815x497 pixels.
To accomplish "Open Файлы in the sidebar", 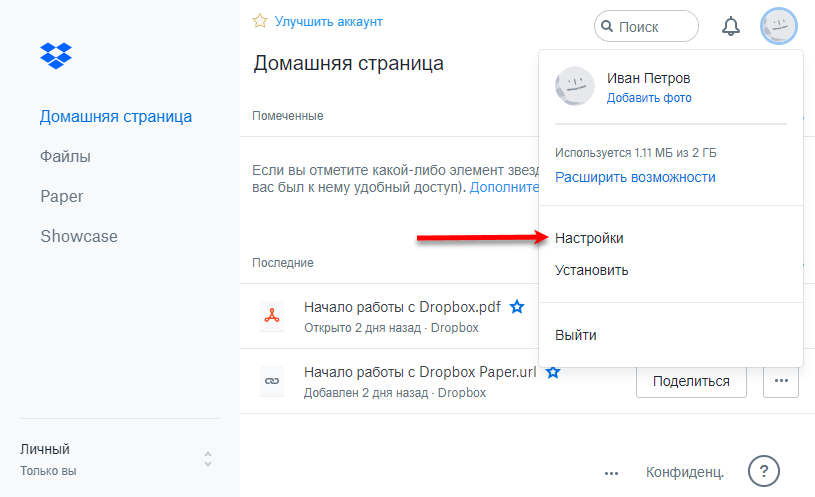I will [x=65, y=156].
